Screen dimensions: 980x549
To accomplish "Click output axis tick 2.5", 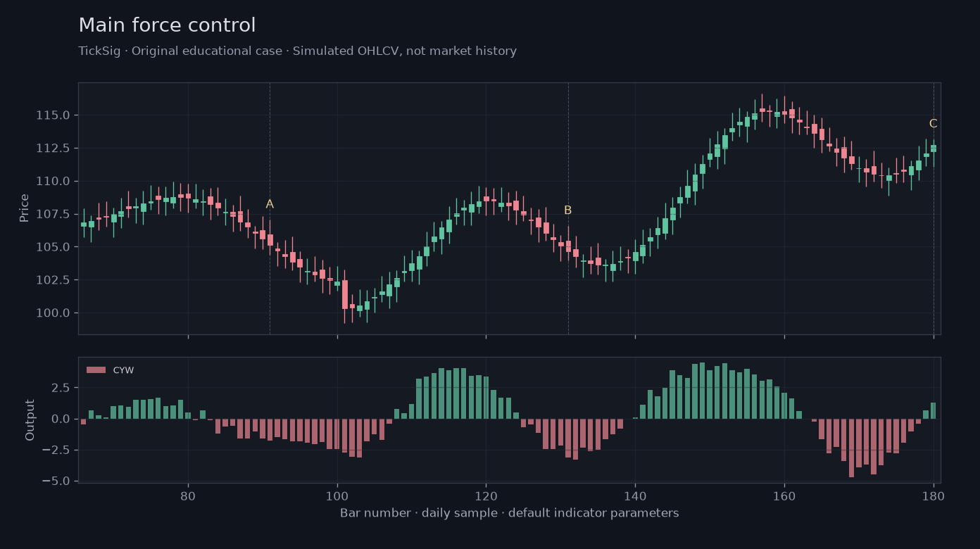I will [61, 388].
